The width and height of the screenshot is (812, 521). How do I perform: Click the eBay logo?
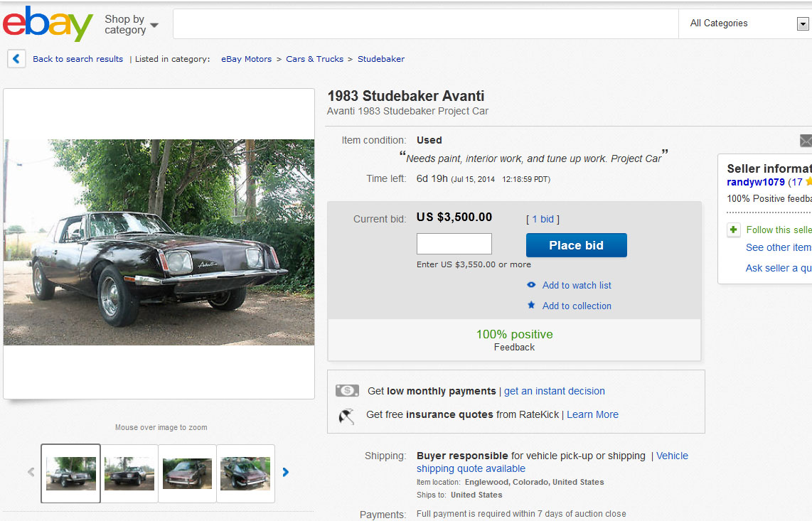(48, 24)
